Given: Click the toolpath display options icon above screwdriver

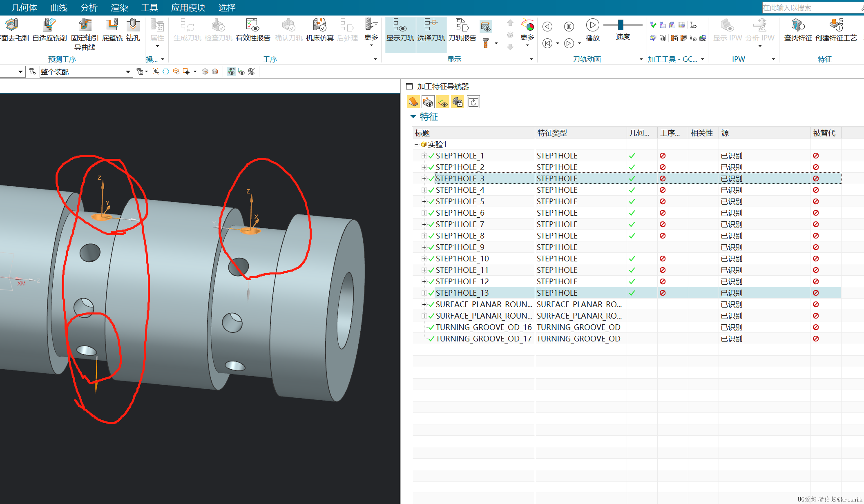Looking at the screenshot, I should (485, 27).
